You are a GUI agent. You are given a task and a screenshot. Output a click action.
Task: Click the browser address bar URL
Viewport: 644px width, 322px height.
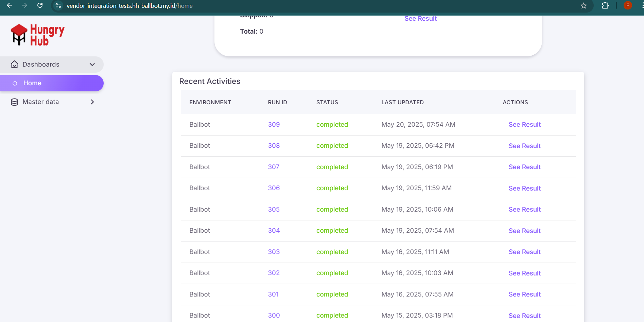129,6
